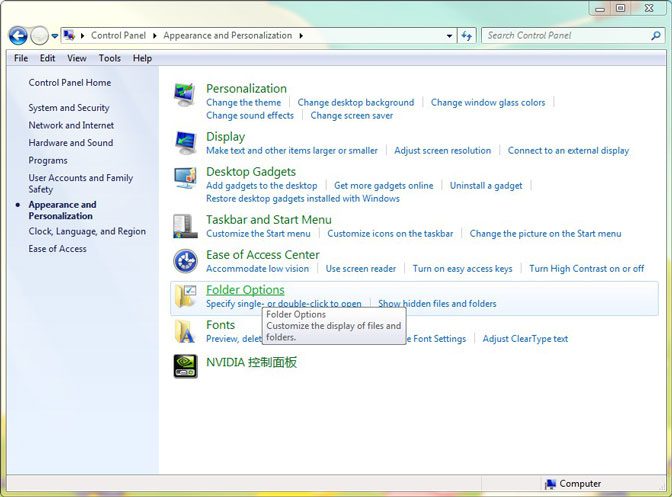This screenshot has height=497, width=672.
Task: Click Change the theme
Action: click(243, 103)
